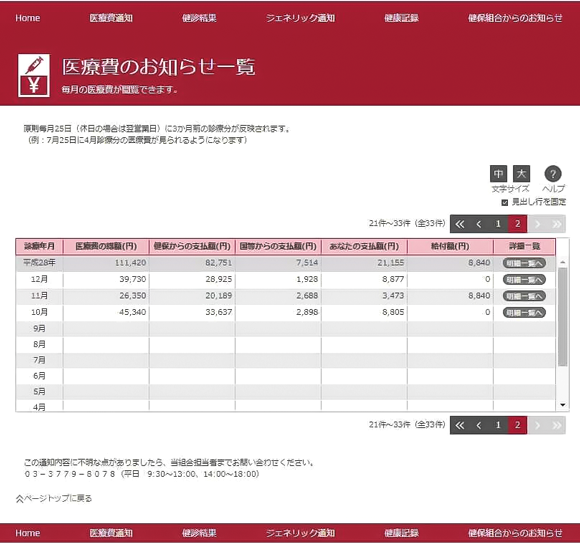
Task: Open 健康記録 in footer navigation
Action: [x=401, y=533]
